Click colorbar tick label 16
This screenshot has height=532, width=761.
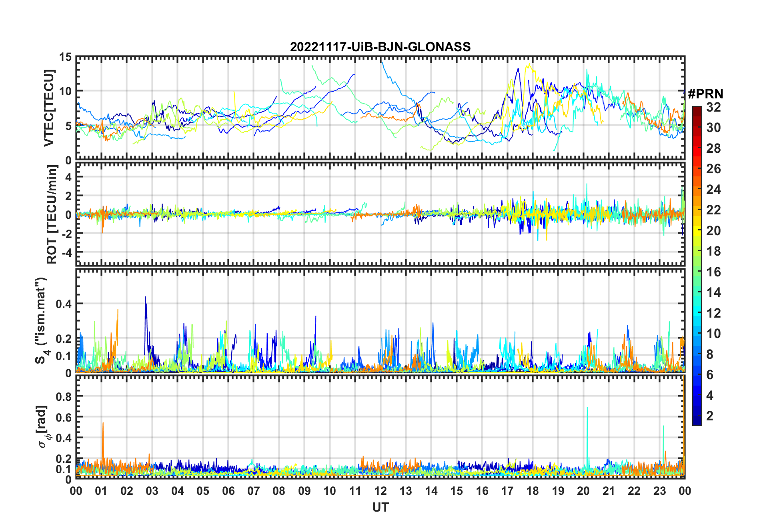point(713,272)
